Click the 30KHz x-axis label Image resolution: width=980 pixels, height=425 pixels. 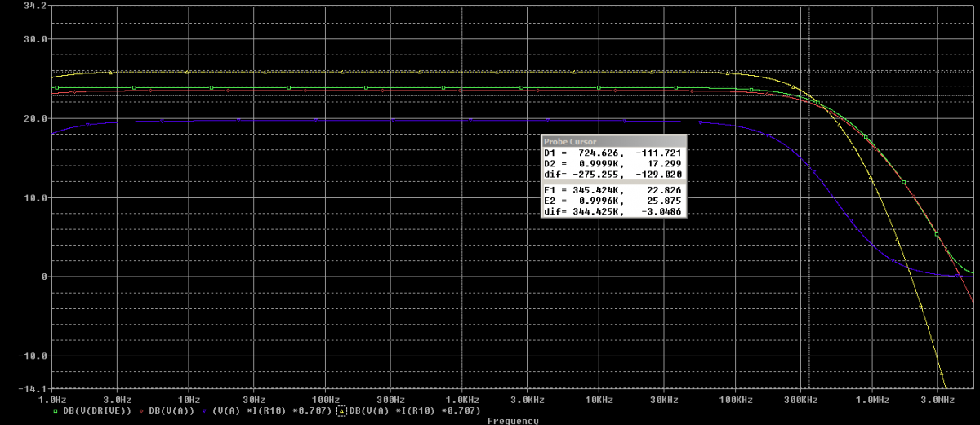(664, 401)
